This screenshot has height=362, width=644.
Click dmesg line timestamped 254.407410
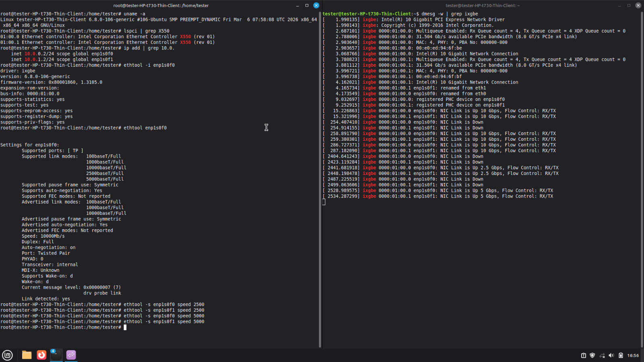pos(403,122)
